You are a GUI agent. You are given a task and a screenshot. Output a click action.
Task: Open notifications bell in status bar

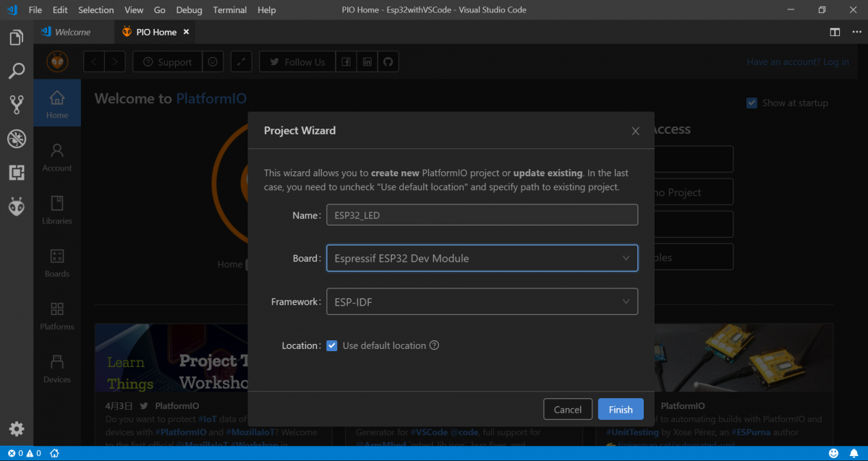click(854, 453)
